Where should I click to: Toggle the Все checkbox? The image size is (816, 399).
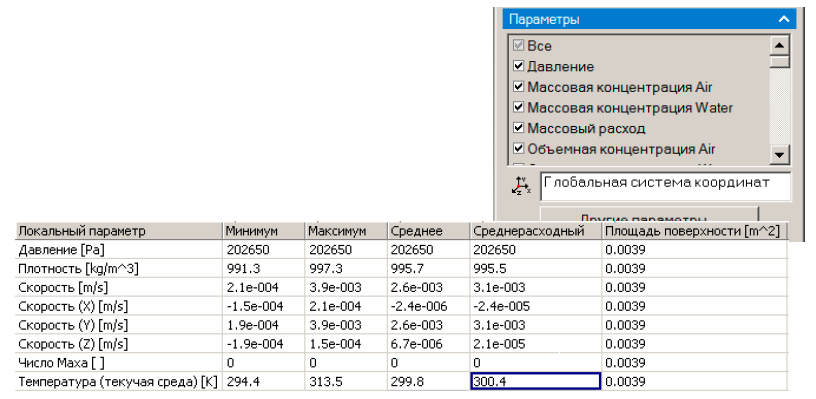(518, 45)
